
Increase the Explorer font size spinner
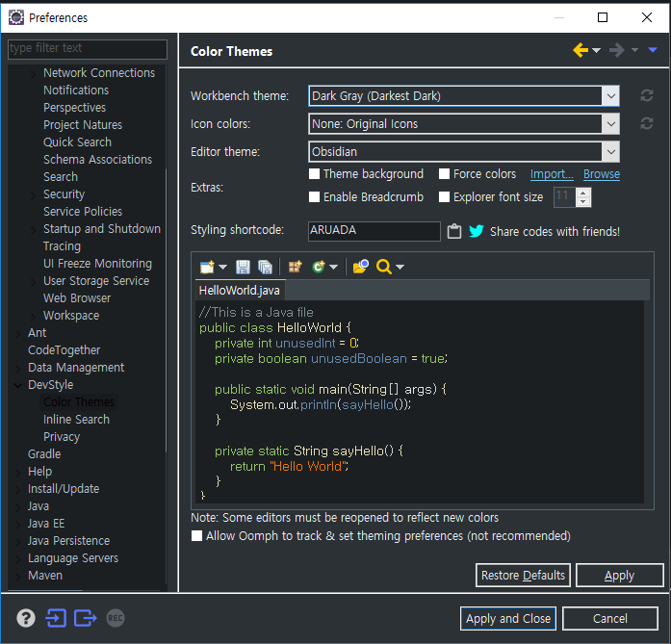[x=582, y=193]
